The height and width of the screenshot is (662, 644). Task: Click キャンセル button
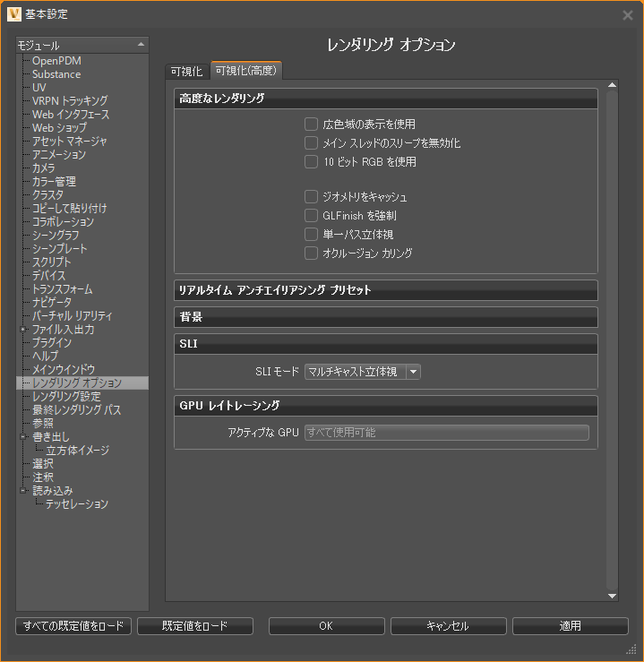448,625
